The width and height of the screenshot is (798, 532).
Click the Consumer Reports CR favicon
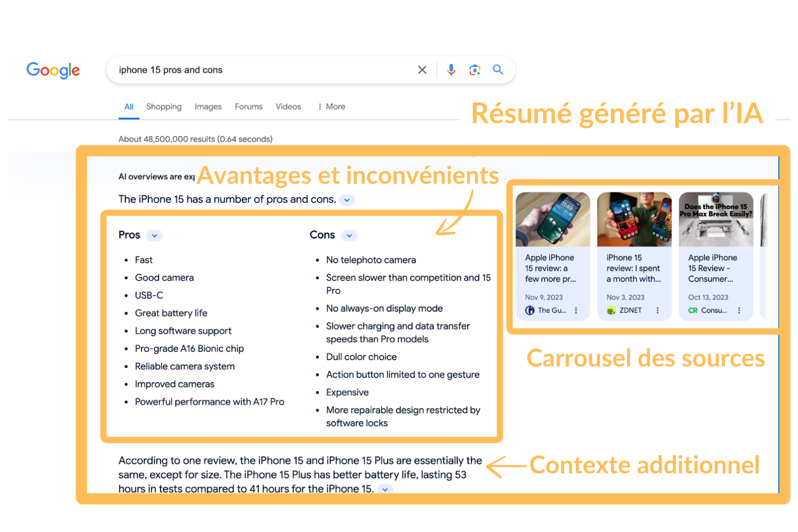[x=693, y=310]
